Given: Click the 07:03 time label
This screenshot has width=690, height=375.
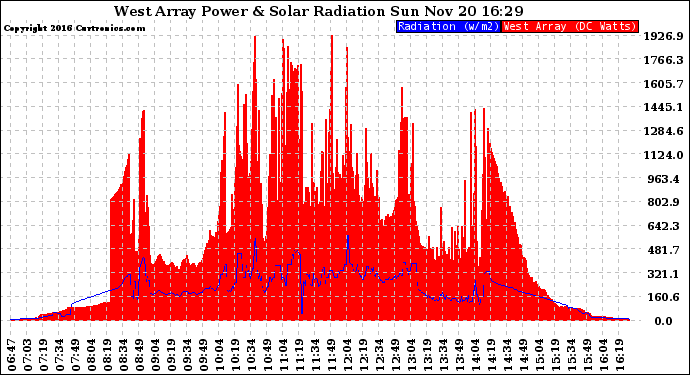Looking at the screenshot, I should 27,355.
